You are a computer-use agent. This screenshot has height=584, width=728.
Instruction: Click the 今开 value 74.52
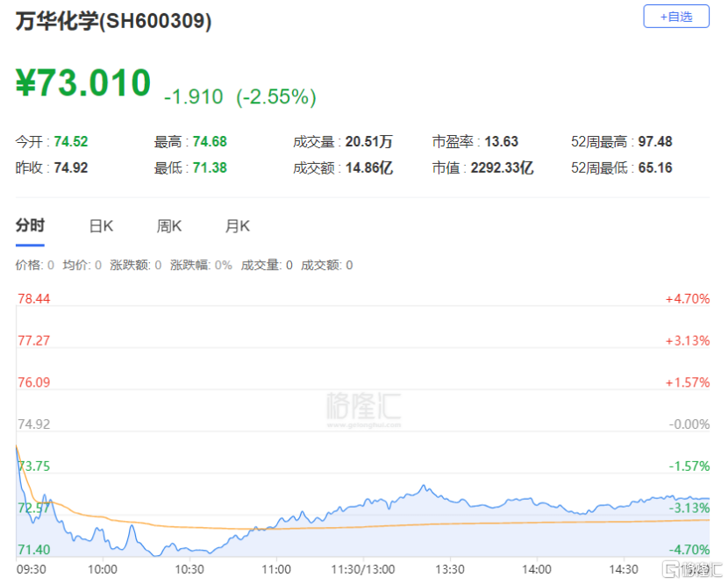[70, 141]
